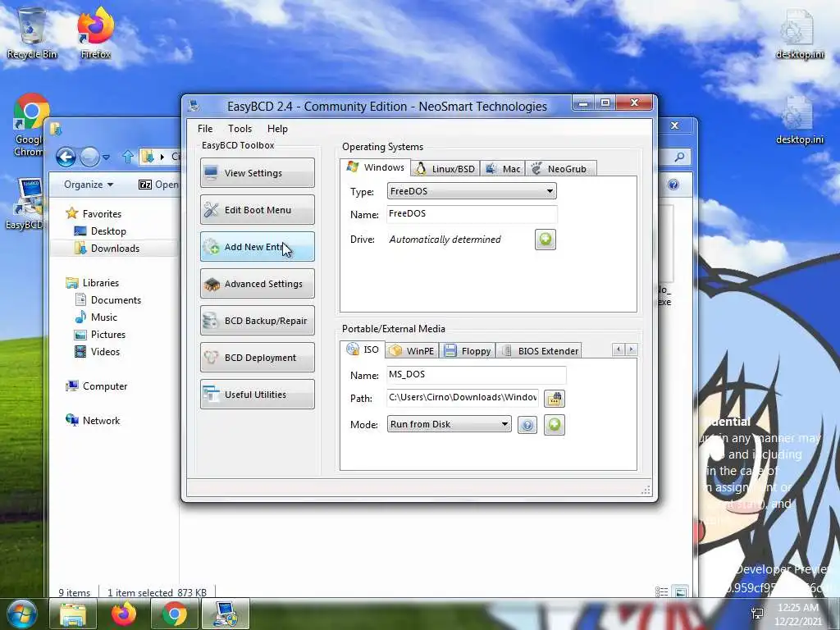Click Back arrow in Explorer window
The height and width of the screenshot is (630, 840).
66,157
